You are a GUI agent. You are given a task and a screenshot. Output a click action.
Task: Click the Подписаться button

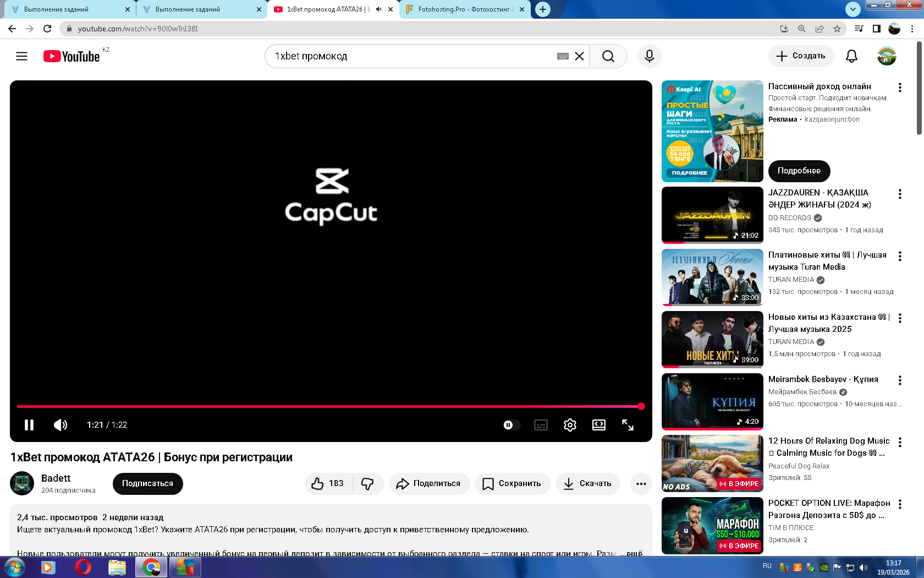coord(147,483)
